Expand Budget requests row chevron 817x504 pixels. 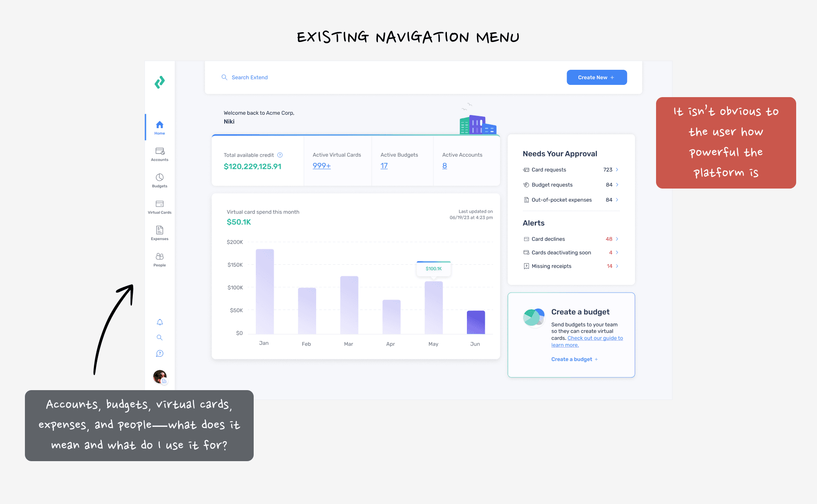click(617, 185)
